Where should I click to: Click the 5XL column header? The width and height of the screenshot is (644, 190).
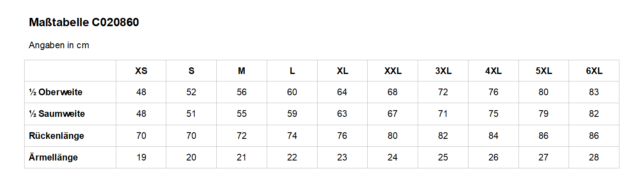pyautogui.click(x=544, y=71)
